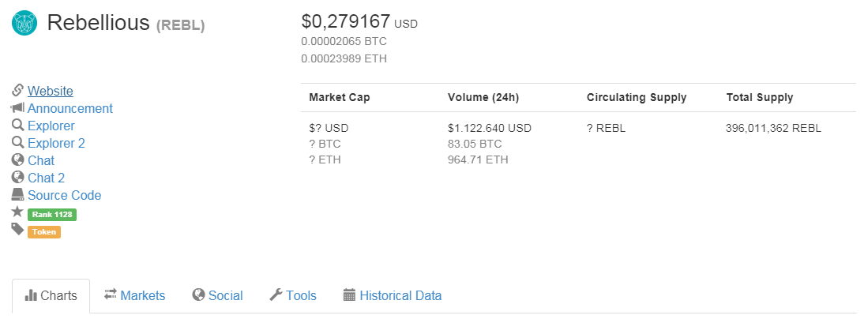
Task: Click the tag icon beside Token badge
Action: [x=17, y=230]
